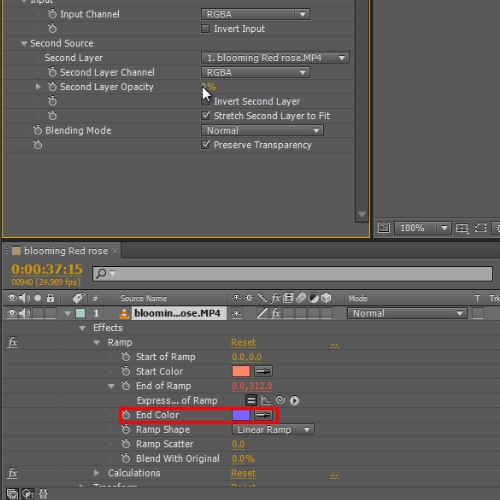500x500 pixels.
Task: Show expression post-graph icon
Action: [x=266, y=400]
